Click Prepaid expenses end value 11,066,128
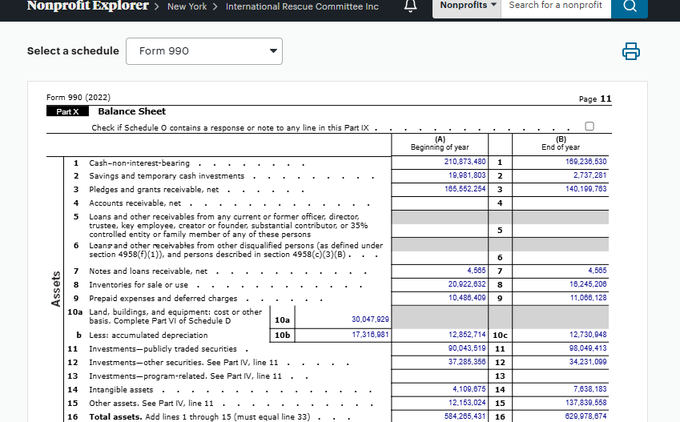Image resolution: width=680 pixels, height=422 pixels. point(588,298)
